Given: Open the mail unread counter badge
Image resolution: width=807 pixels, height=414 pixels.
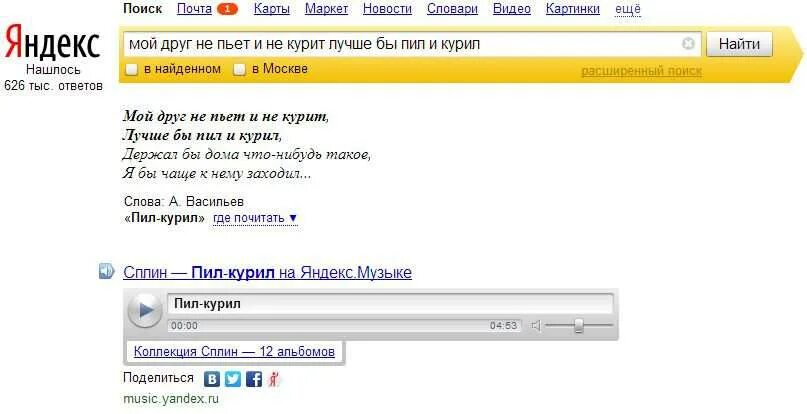Looking at the screenshot, I should point(227,9).
